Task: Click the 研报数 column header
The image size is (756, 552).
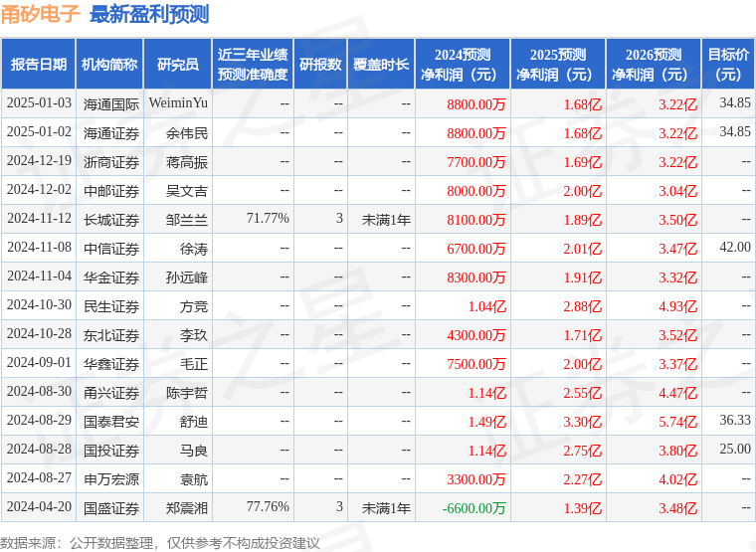Action: (320, 64)
